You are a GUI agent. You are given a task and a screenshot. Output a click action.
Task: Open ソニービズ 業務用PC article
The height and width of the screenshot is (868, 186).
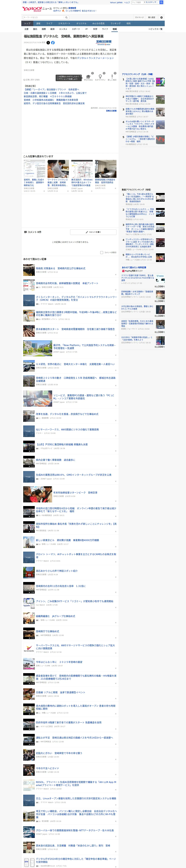click(x=84, y=397)
